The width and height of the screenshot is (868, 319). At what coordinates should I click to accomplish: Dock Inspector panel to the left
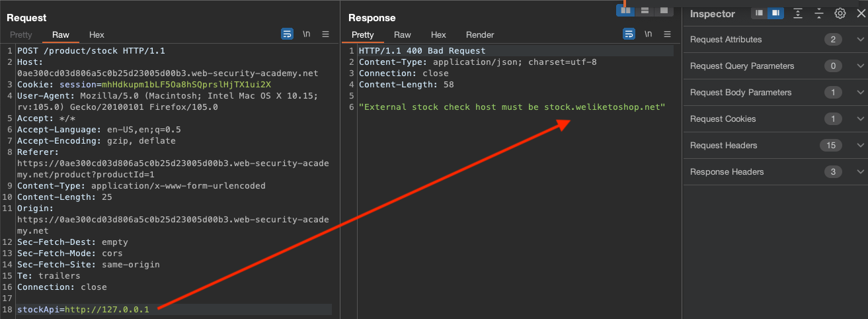(759, 13)
